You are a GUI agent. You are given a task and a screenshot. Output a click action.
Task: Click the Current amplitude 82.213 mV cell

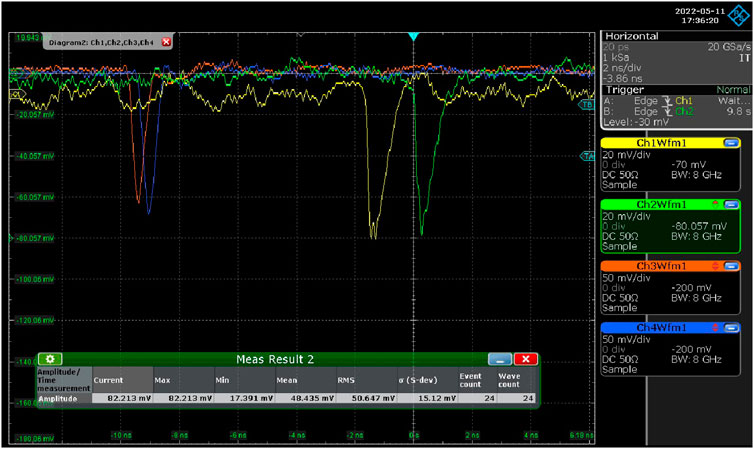click(122, 398)
